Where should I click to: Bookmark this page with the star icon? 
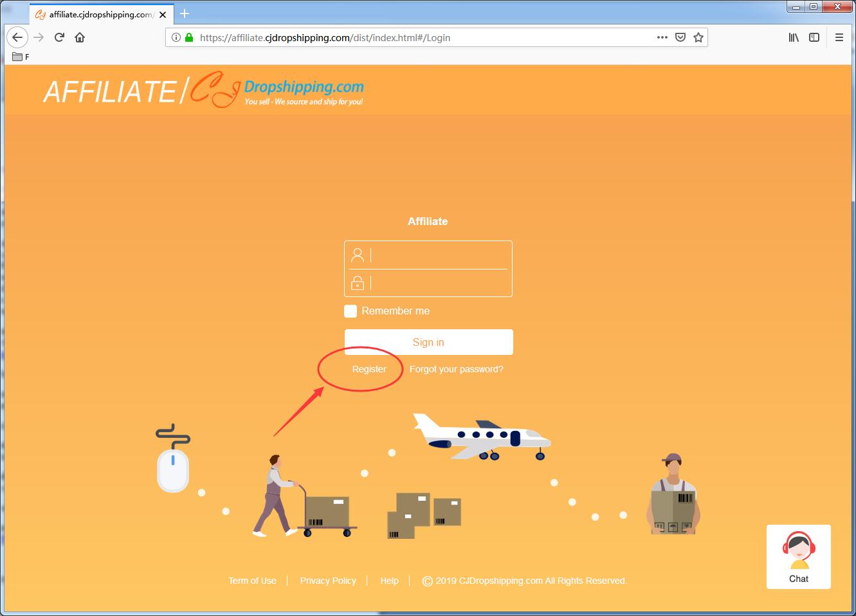point(698,37)
